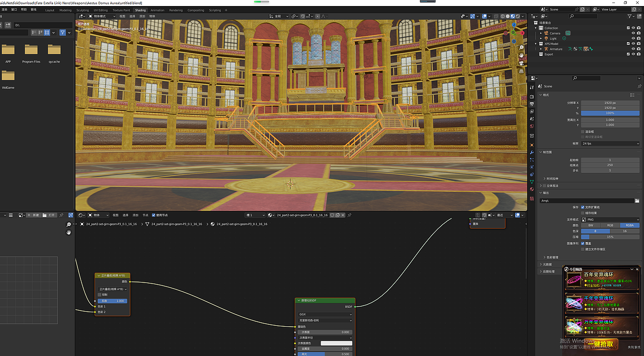Click the node editor pan hand icon
644x356 pixels.
[68, 232]
